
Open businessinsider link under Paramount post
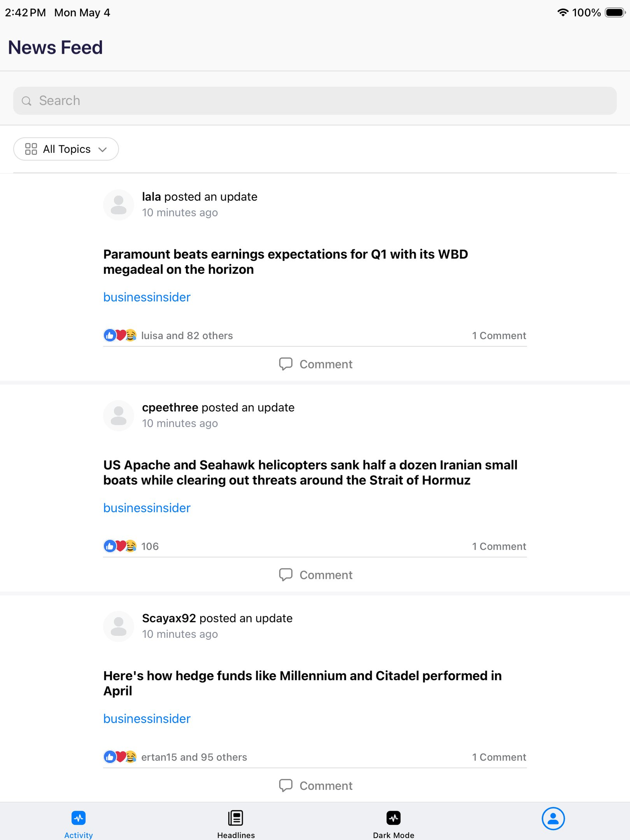147,297
